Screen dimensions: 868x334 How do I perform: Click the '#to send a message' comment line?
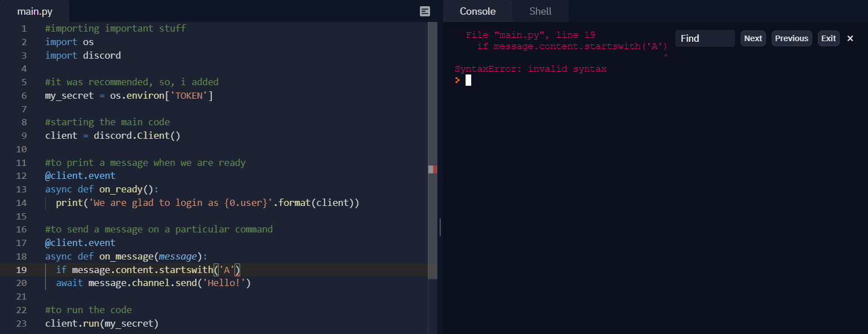point(159,229)
